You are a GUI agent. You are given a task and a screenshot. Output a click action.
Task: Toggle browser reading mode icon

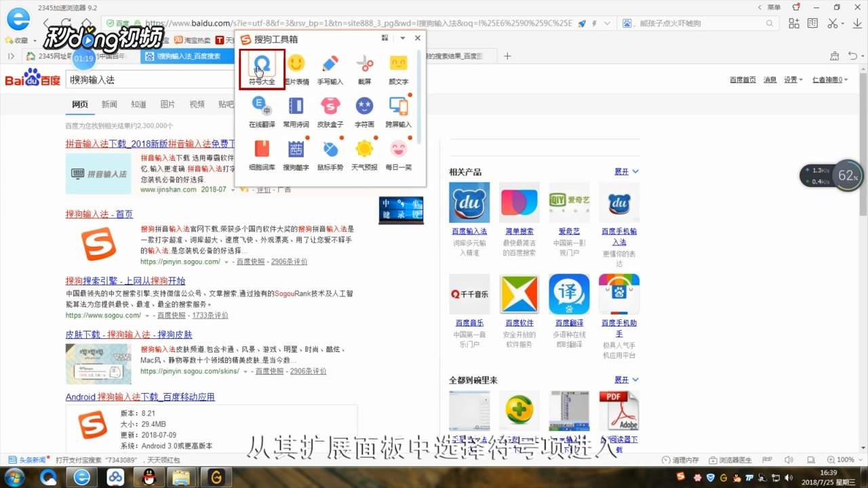(x=813, y=23)
